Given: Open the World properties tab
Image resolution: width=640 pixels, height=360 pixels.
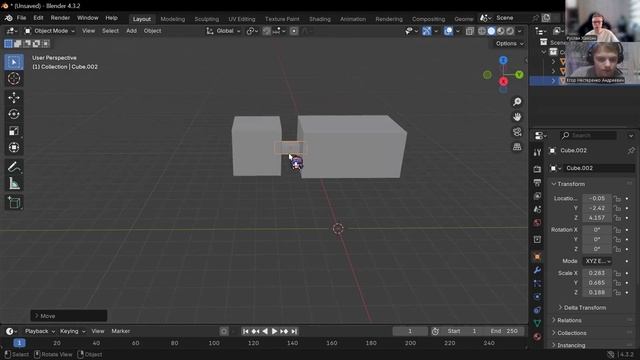Looking at the screenshot, I should pyautogui.click(x=537, y=223).
